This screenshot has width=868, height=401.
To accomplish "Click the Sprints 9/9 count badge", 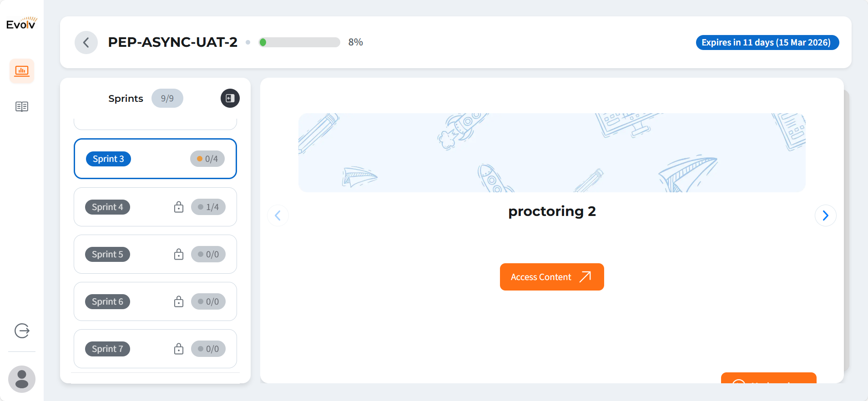I will tap(167, 99).
